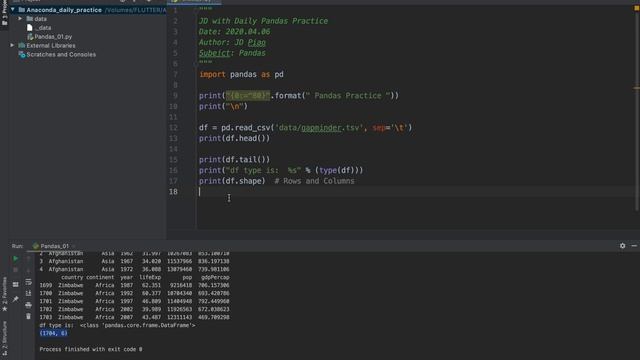Click the 'import pandas as pd' line
Viewport: 640px width, 360px height.
pos(241,74)
